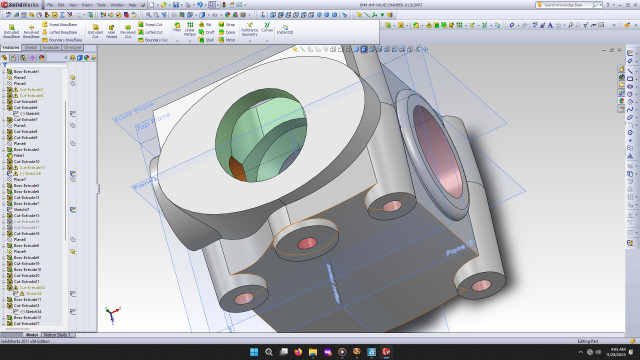Toggle display icon beside Sketch6

(x=73, y=113)
